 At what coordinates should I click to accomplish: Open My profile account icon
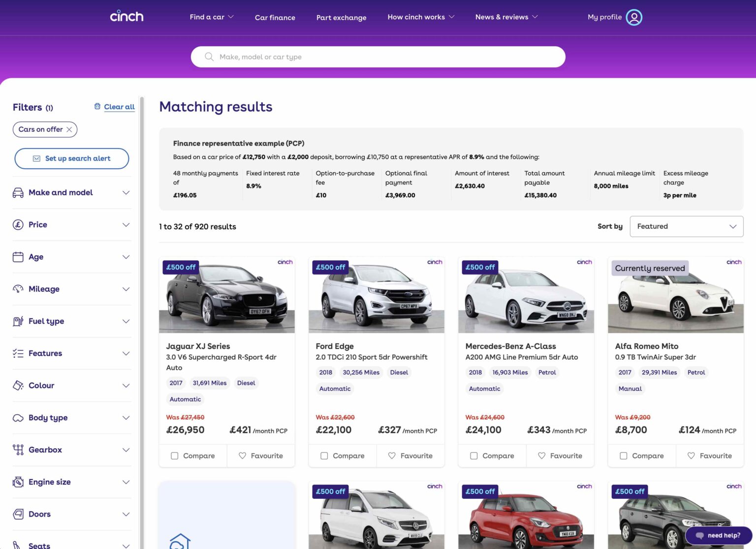(634, 17)
